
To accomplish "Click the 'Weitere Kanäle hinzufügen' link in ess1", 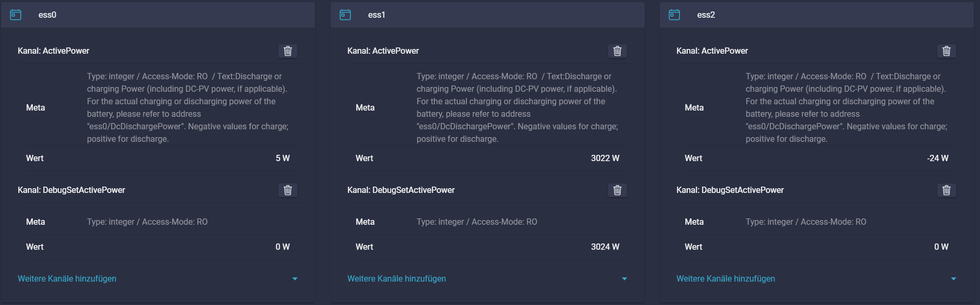I will (396, 279).
